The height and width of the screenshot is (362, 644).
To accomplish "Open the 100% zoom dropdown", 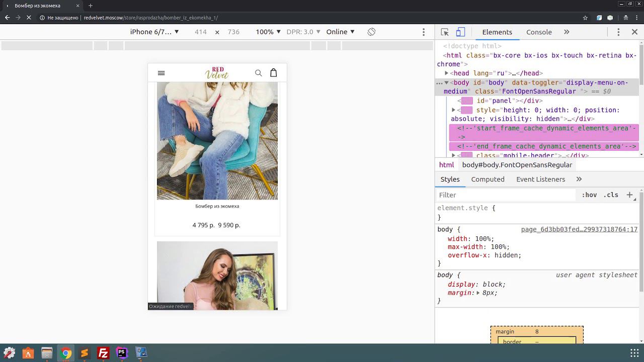I will point(268,32).
